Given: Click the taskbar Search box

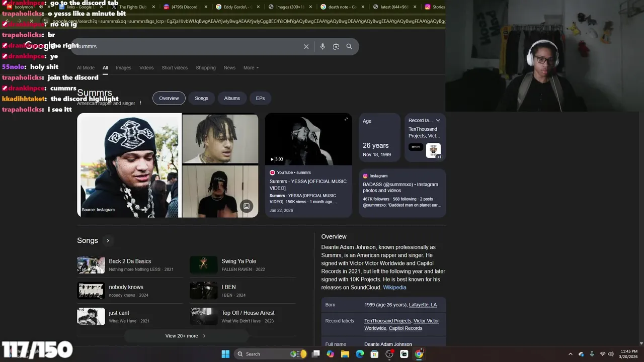Looking at the screenshot, I should pos(271,354).
